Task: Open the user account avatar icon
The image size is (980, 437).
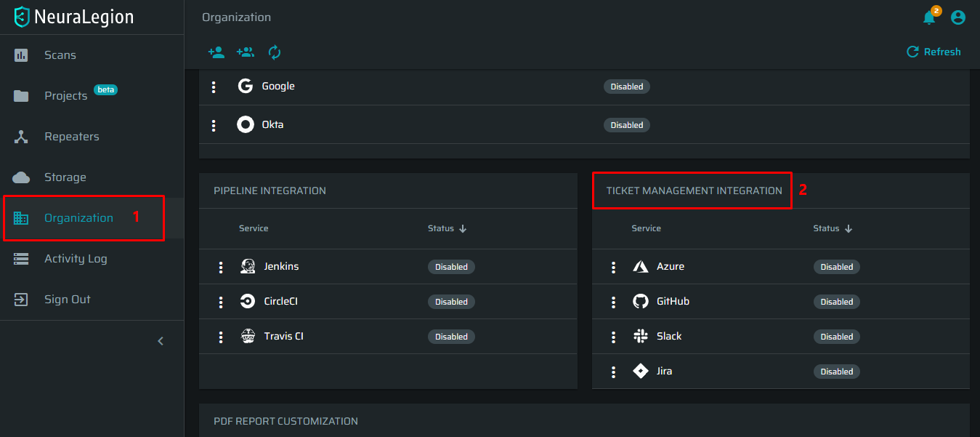Action: [958, 17]
